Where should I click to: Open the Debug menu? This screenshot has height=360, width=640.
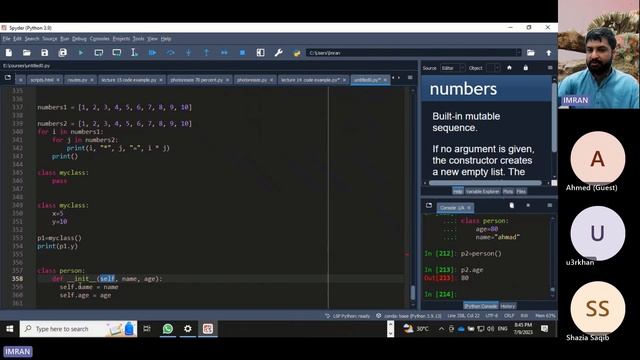pos(79,39)
